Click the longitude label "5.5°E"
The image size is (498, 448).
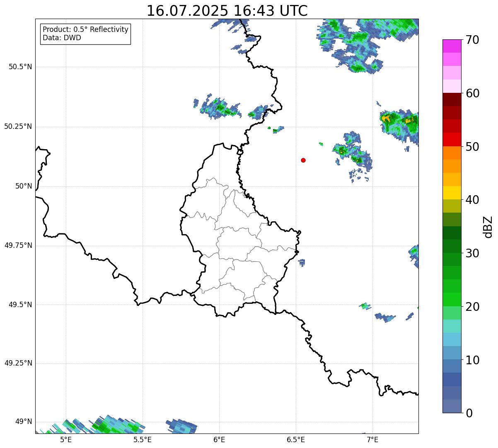click(x=143, y=440)
